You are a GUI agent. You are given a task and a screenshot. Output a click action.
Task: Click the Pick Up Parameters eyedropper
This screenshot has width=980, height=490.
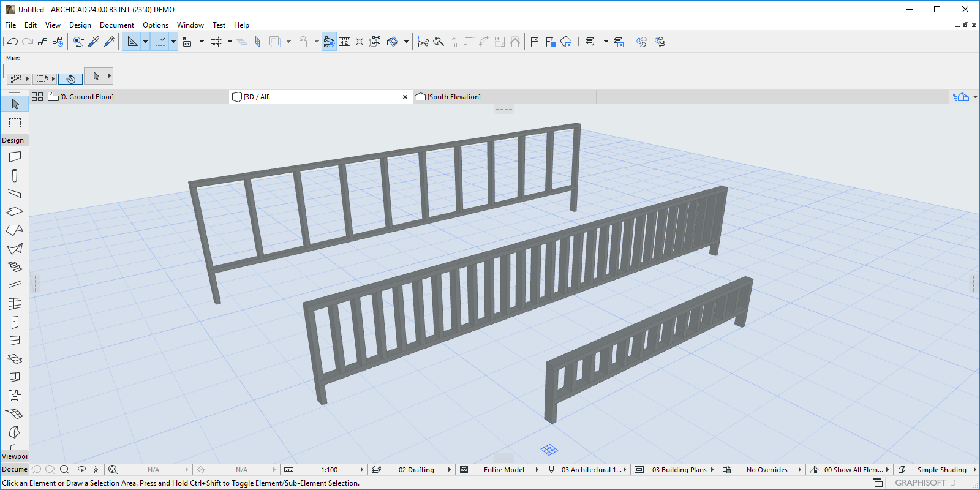tap(94, 42)
